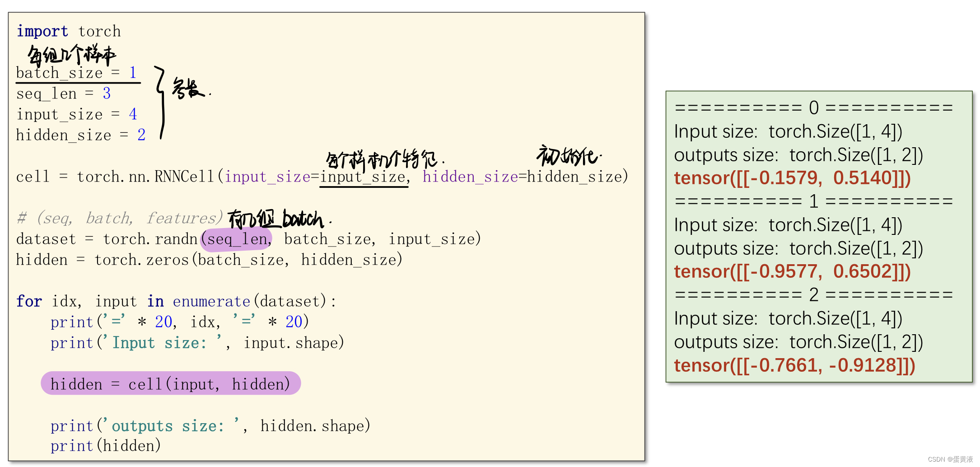The image size is (980, 467).
Task: Click the 'hidden_size = 2' assignment
Action: click(81, 135)
